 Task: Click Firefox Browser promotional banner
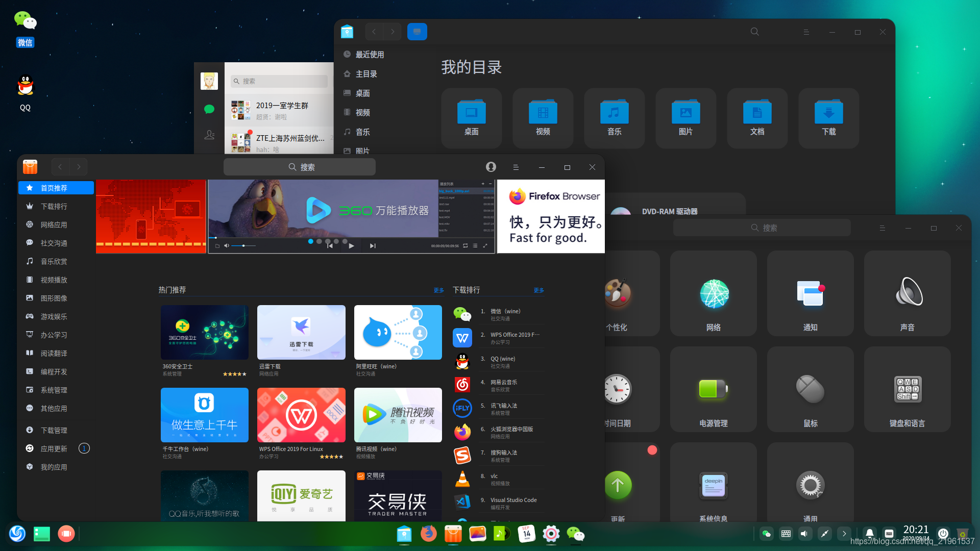551,216
